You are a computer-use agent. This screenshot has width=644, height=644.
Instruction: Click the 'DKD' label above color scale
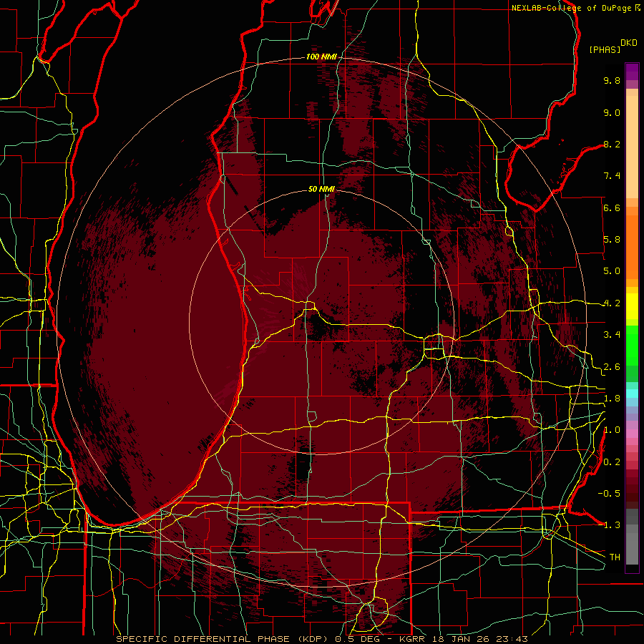(x=629, y=43)
